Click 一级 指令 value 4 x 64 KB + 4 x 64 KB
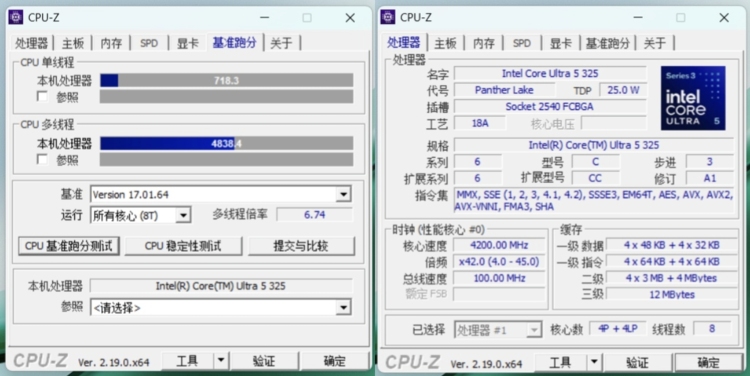This screenshot has height=376, width=750. (x=672, y=262)
